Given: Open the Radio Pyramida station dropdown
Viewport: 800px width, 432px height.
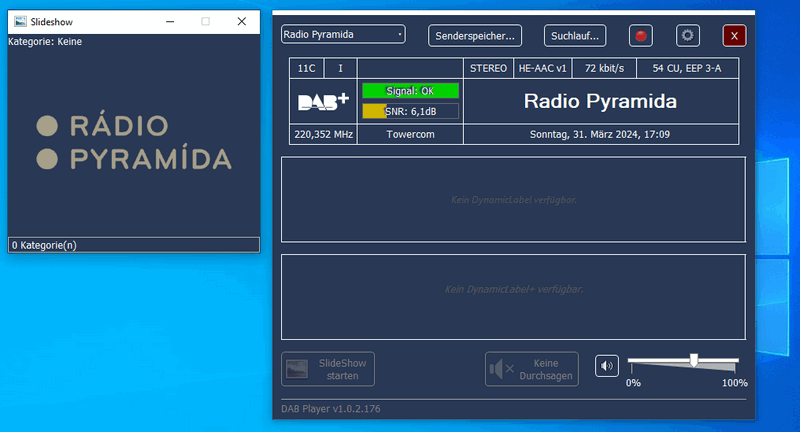Looking at the screenshot, I should click(x=343, y=35).
